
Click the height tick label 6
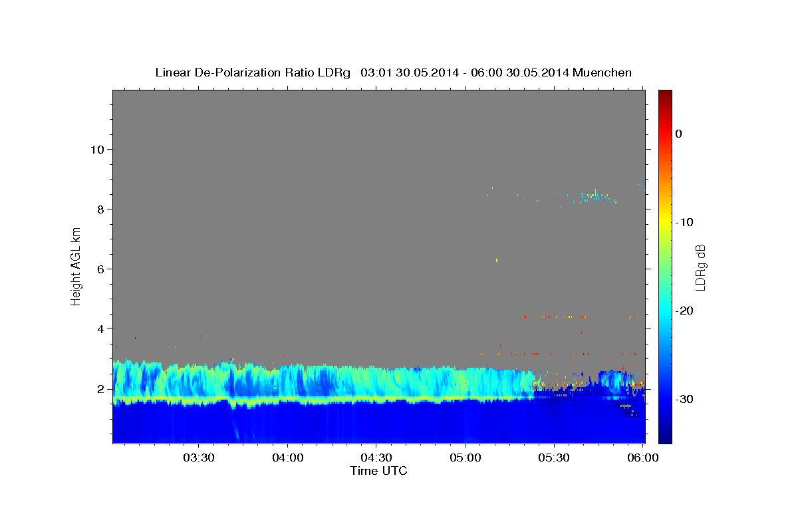[x=101, y=269]
